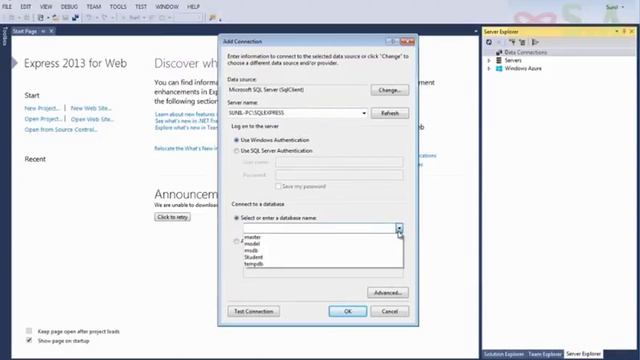Close the Server Explorer panel
Image resolution: width=640 pixels, height=360 pixels.
click(x=632, y=31)
